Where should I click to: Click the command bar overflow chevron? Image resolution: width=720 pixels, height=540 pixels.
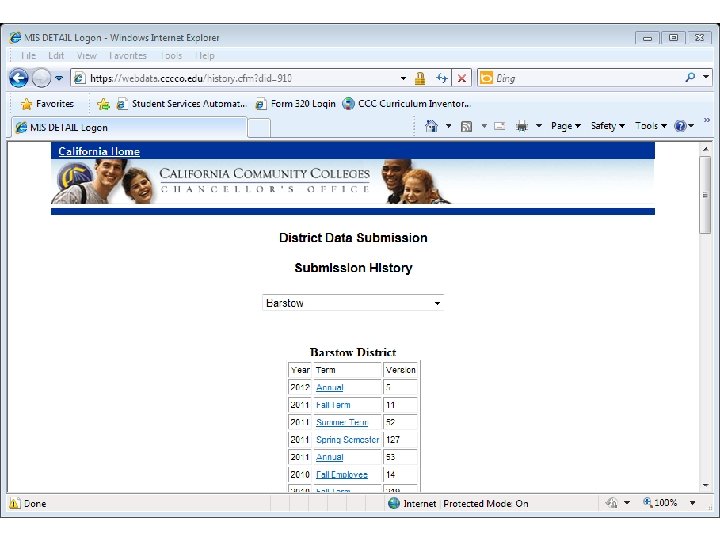(x=707, y=120)
